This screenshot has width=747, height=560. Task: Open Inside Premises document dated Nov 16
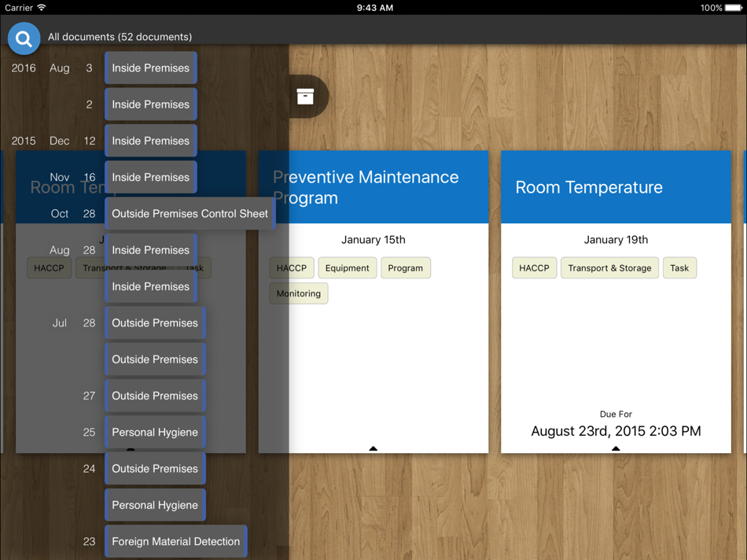(150, 177)
